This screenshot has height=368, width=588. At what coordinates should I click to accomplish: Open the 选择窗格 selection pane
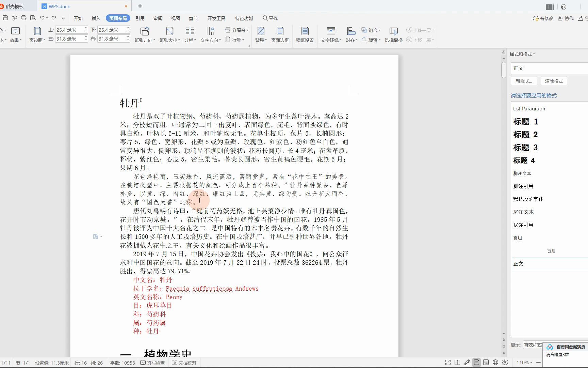[394, 35]
